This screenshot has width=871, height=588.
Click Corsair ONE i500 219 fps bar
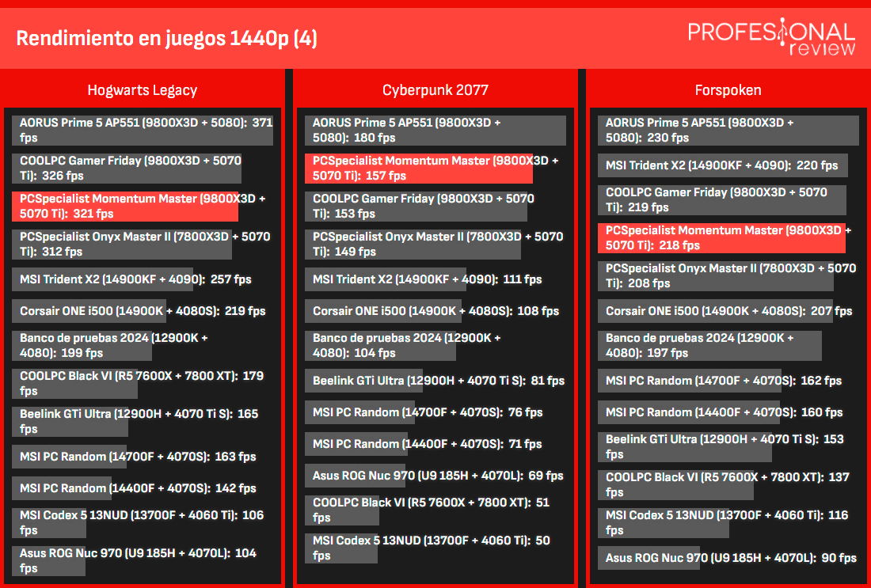[x=89, y=311]
